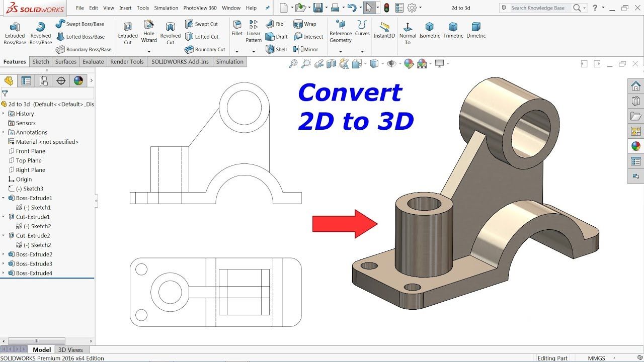
Task: Open the Curves tools
Action: click(362, 29)
